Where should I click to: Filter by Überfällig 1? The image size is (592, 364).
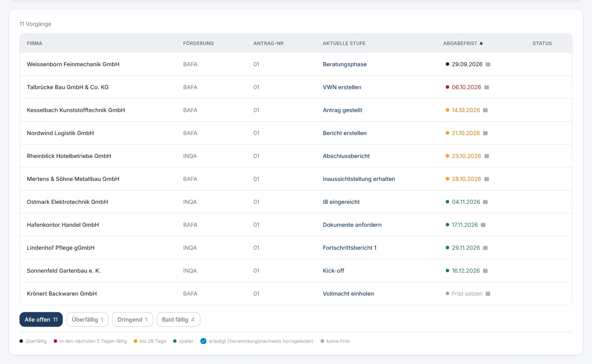click(x=87, y=320)
